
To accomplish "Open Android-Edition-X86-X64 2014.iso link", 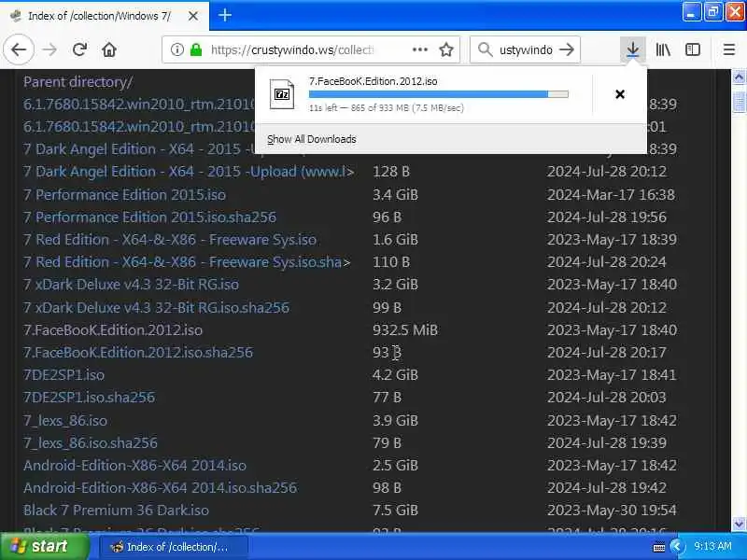I will pos(134,465).
